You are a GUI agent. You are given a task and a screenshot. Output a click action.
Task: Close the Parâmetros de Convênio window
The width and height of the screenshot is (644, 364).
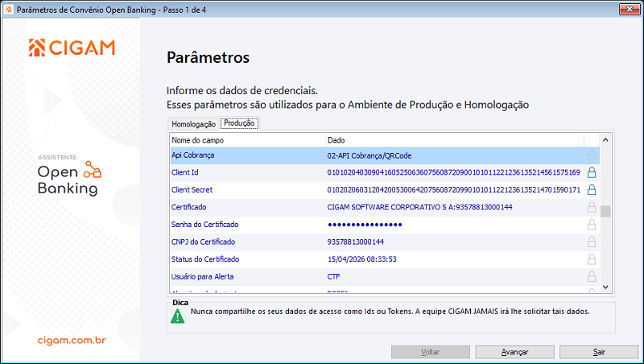point(630,9)
